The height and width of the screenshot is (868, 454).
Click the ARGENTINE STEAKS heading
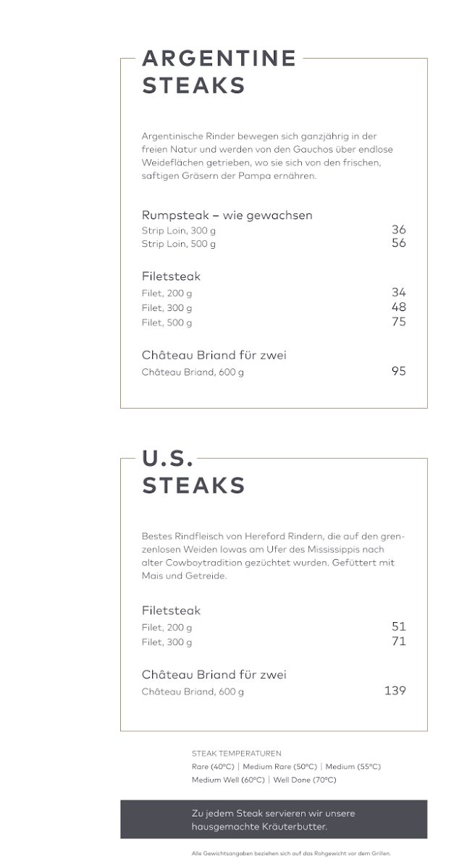coord(219,72)
